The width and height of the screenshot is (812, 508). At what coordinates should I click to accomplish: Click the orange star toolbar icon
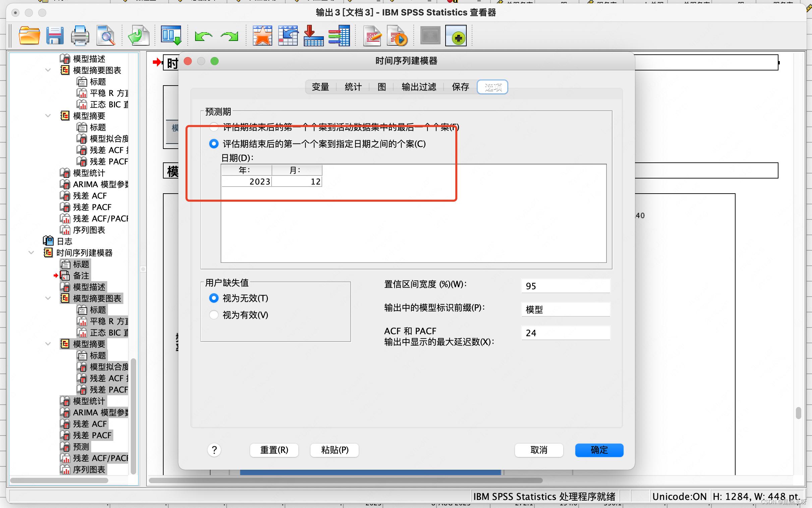262,36
